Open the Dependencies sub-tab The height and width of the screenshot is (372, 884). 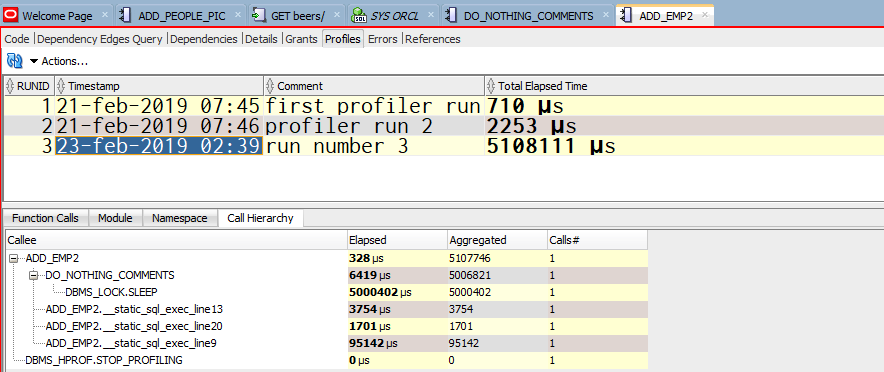coord(204,39)
